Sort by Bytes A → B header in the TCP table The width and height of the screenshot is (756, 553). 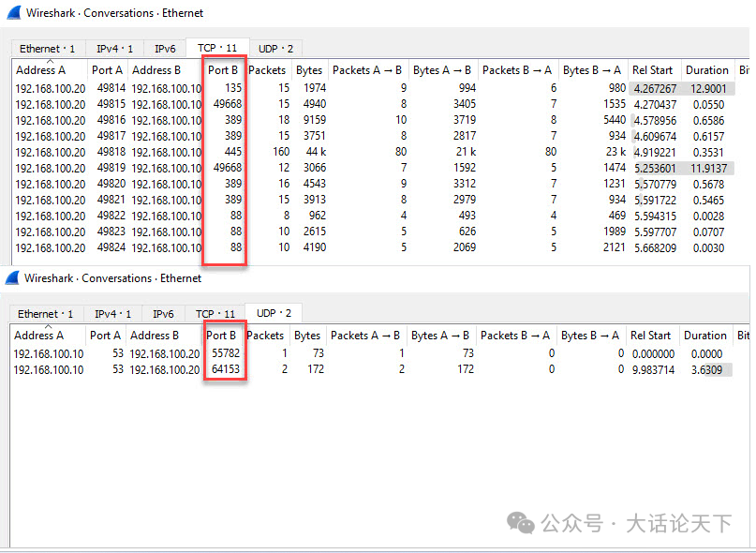point(442,70)
